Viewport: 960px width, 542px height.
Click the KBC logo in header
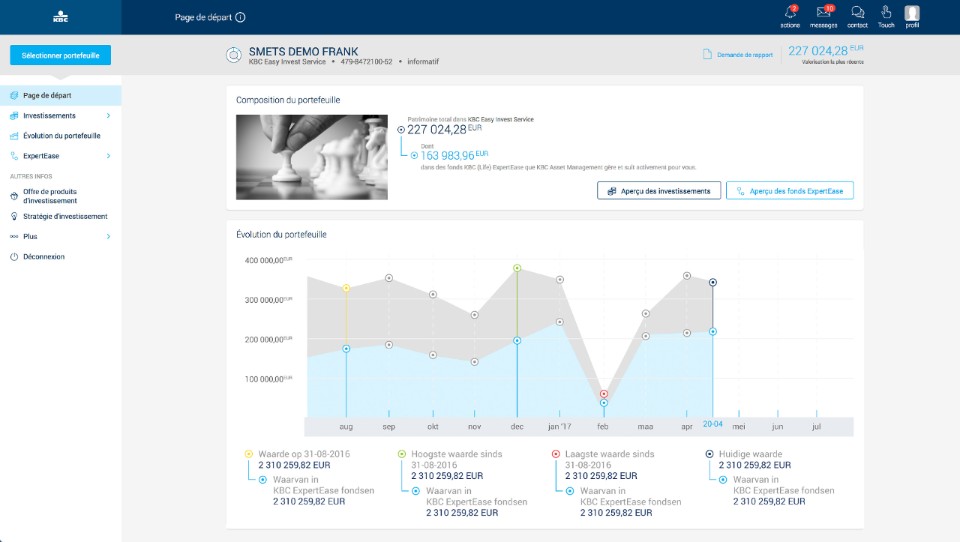pyautogui.click(x=61, y=17)
